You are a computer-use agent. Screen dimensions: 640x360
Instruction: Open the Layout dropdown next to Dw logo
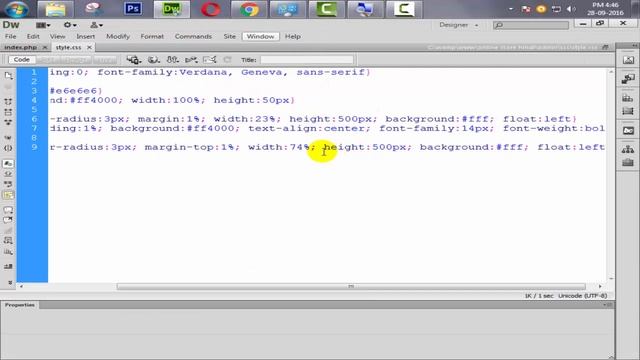click(43, 25)
